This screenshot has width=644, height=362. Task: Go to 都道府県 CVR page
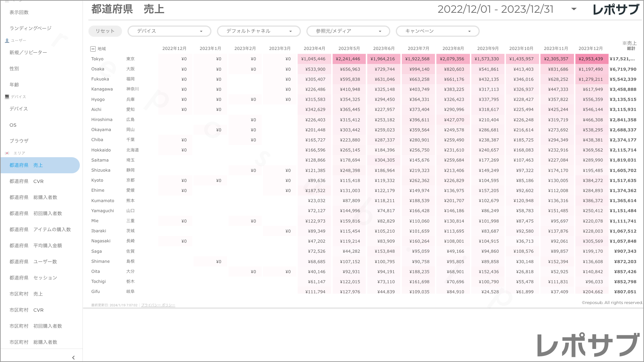[x=26, y=181]
